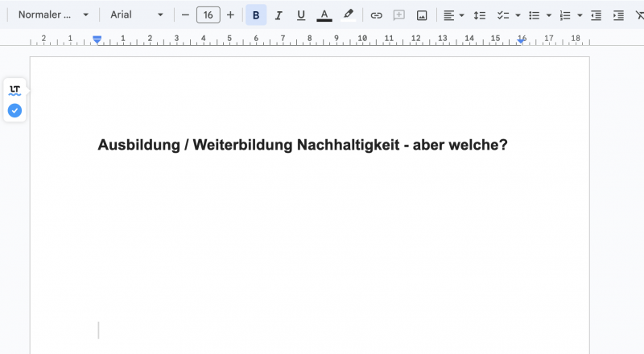Decrease font size with minus button
Screen dimensions: 644x354
point(185,15)
